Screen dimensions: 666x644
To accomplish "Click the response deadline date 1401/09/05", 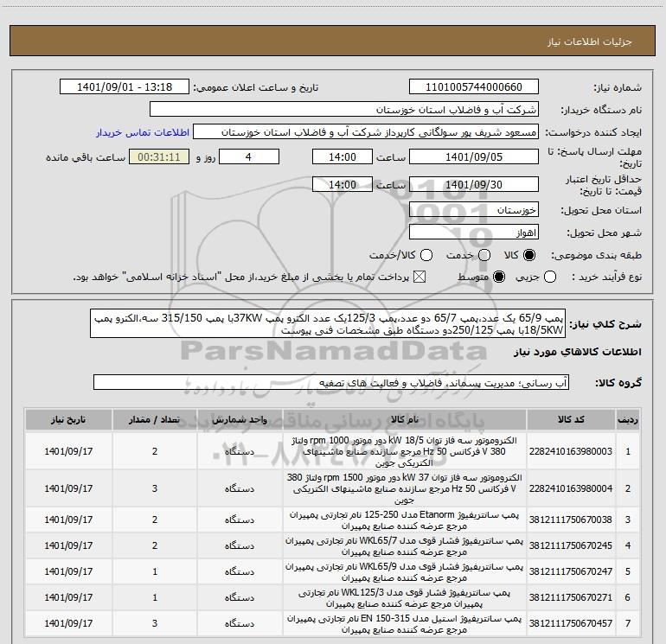I will pos(474,157).
